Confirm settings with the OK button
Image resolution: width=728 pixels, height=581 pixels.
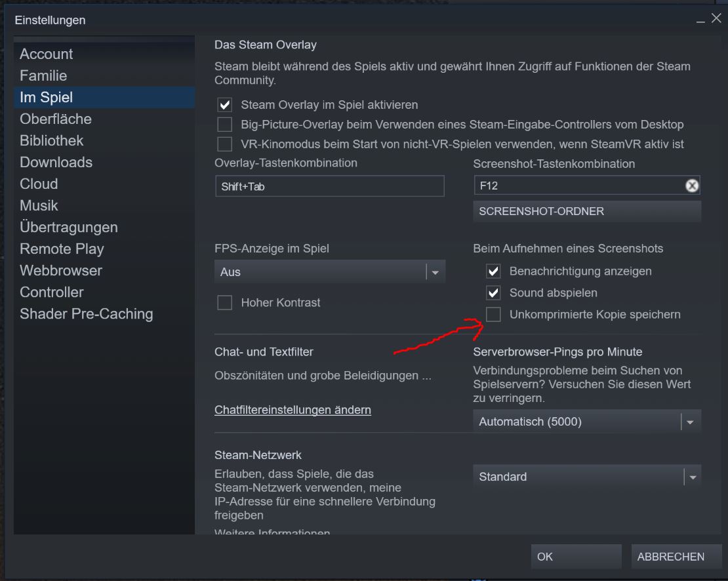[x=576, y=557]
